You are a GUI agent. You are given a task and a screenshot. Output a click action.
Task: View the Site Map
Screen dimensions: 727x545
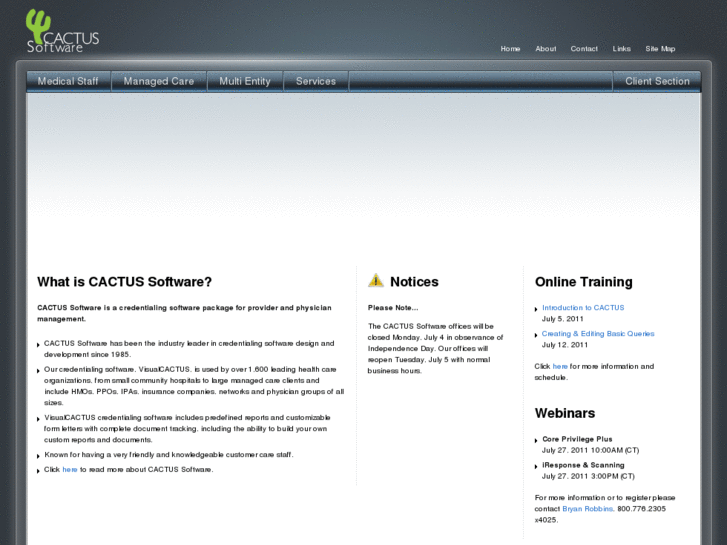click(x=660, y=49)
